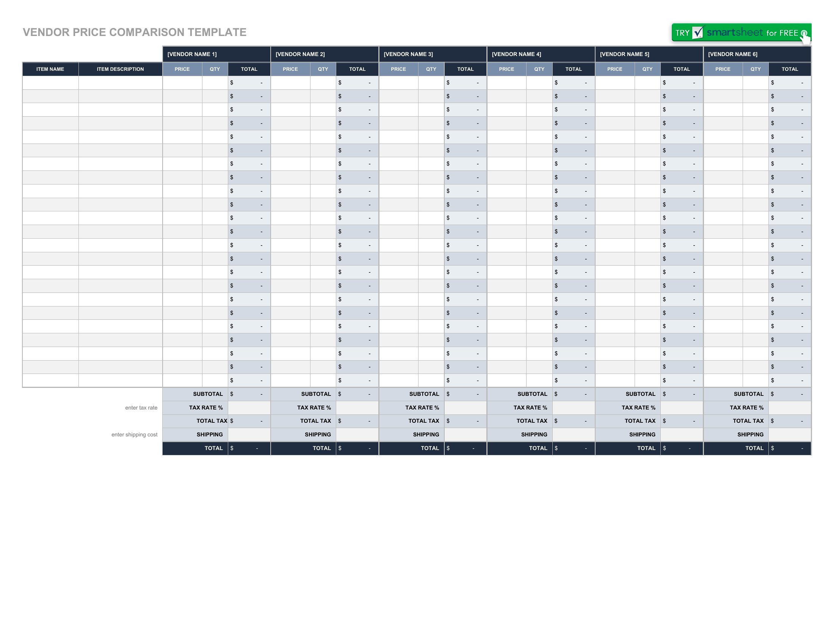Click the 'enter tax rate' hint text

point(141,408)
